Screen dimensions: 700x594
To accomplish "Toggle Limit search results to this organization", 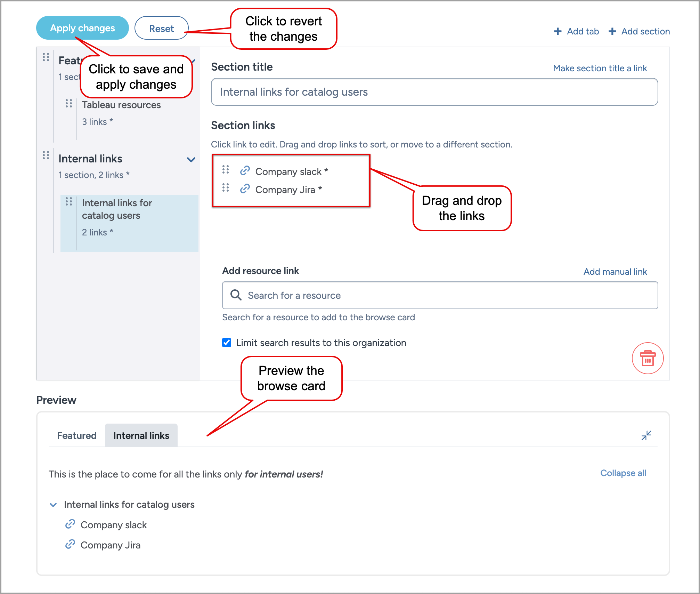I will coord(226,343).
